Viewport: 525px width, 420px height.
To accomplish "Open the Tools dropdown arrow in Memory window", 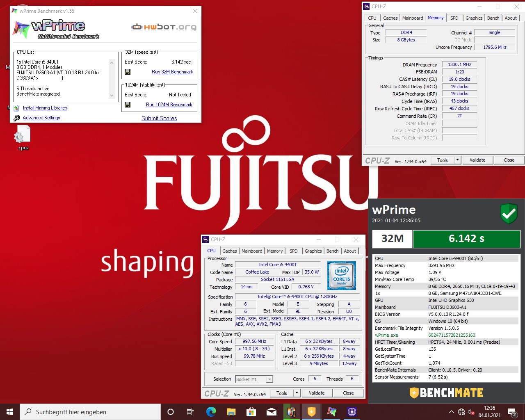I will tap(458, 160).
